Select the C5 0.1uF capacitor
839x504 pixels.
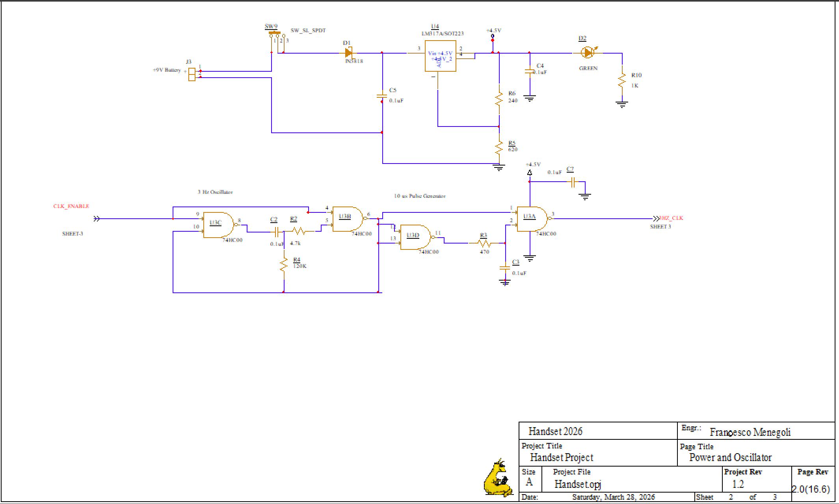point(382,95)
